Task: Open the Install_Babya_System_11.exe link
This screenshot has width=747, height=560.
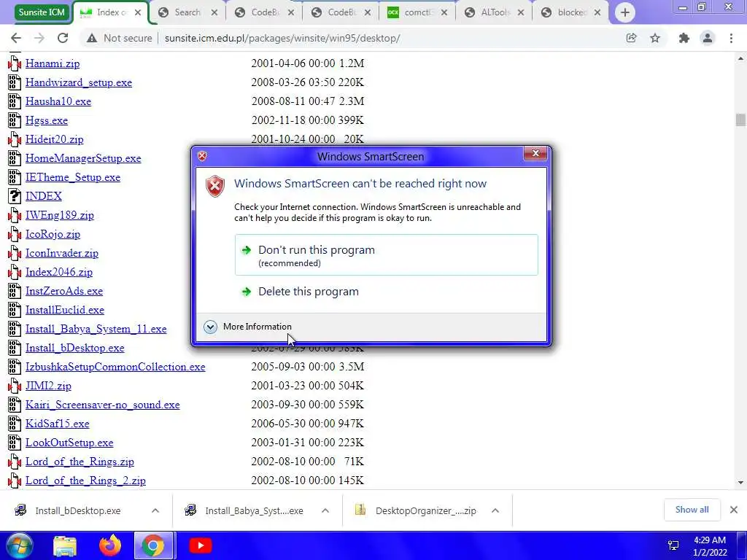Action: [x=96, y=329]
